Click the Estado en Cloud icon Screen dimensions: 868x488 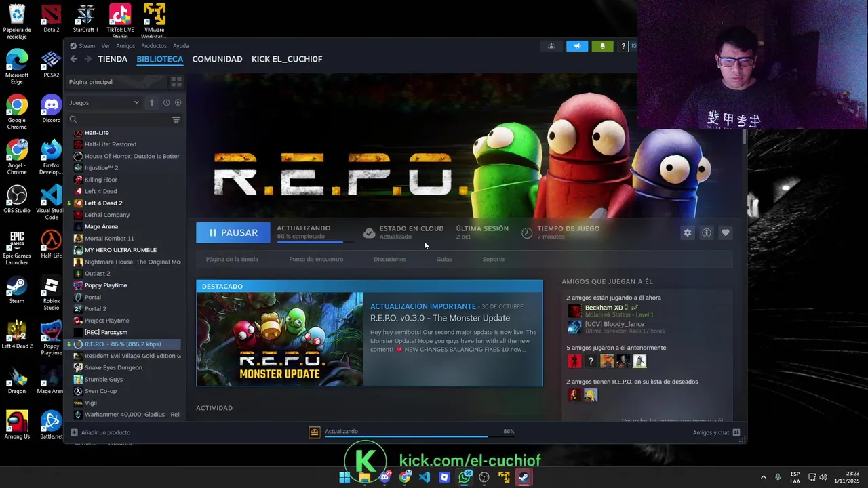point(369,233)
